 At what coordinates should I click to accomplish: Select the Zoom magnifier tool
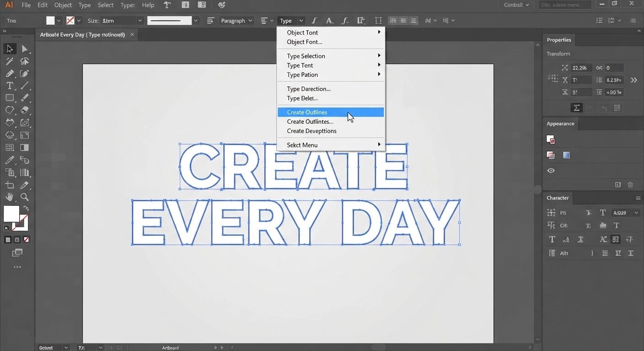(x=25, y=197)
